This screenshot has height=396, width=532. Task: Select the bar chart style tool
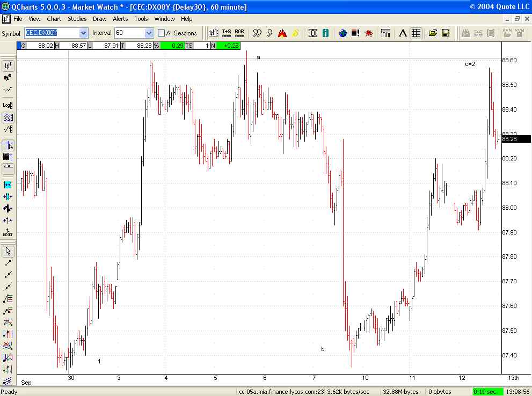pyautogui.click(x=8, y=65)
